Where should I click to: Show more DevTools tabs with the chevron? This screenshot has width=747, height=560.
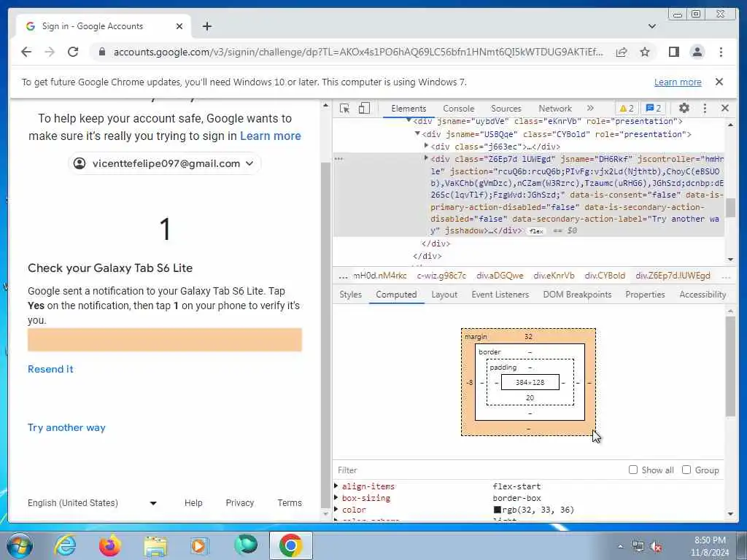click(590, 108)
